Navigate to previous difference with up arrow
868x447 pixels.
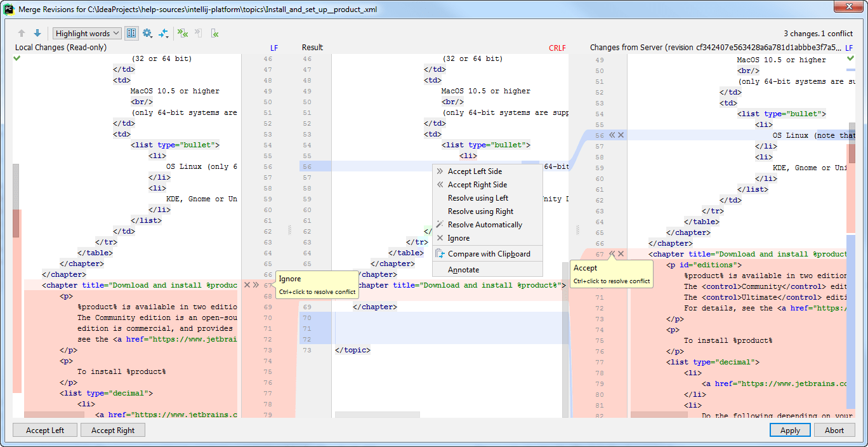(22, 33)
